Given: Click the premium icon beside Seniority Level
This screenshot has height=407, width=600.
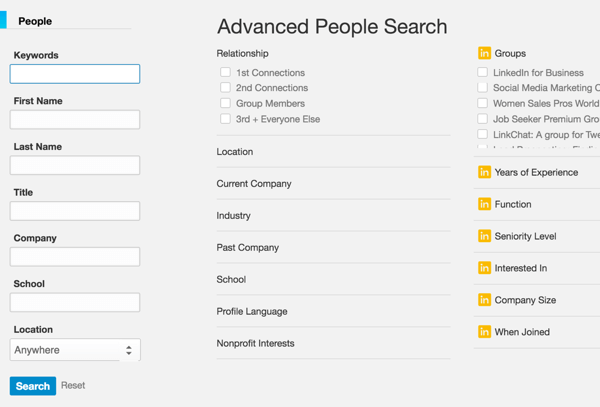Looking at the screenshot, I should pyautogui.click(x=484, y=236).
